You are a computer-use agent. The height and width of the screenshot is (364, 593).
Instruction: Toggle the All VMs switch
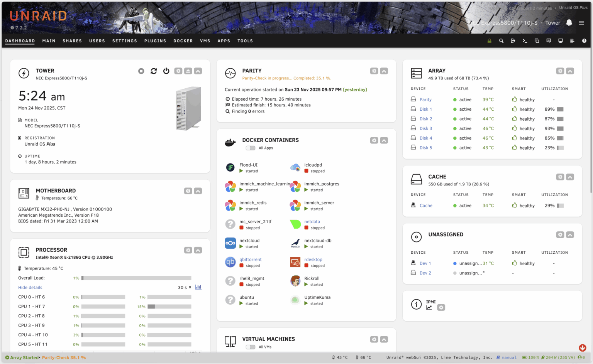pyautogui.click(x=250, y=347)
